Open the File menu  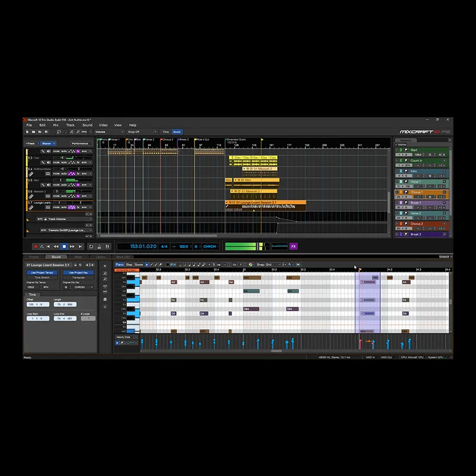[29, 125]
